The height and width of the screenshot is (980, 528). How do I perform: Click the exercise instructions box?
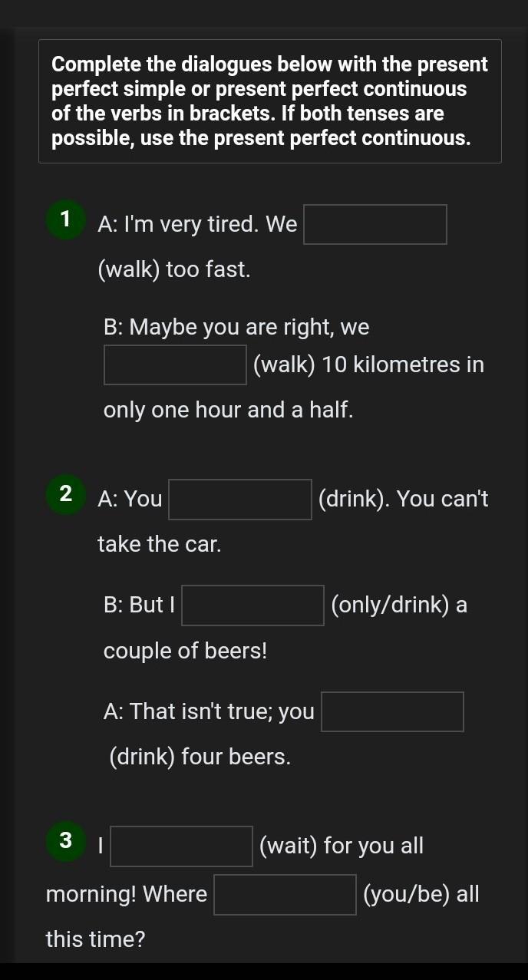[269, 101]
